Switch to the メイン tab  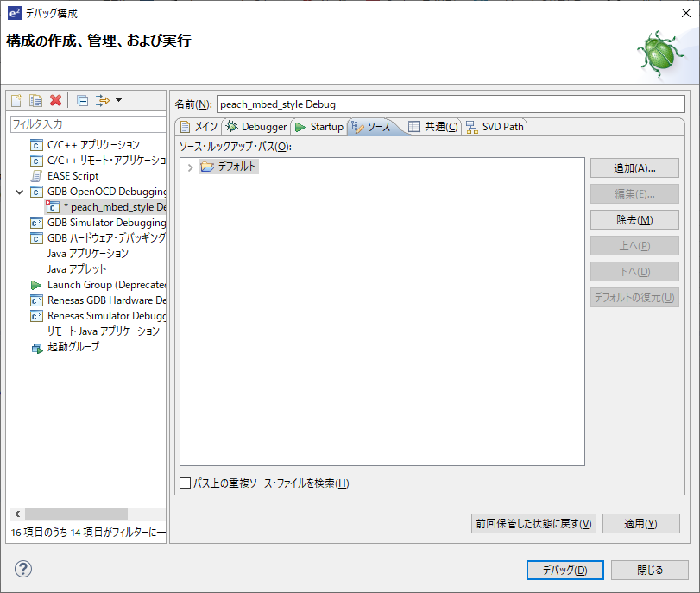199,127
